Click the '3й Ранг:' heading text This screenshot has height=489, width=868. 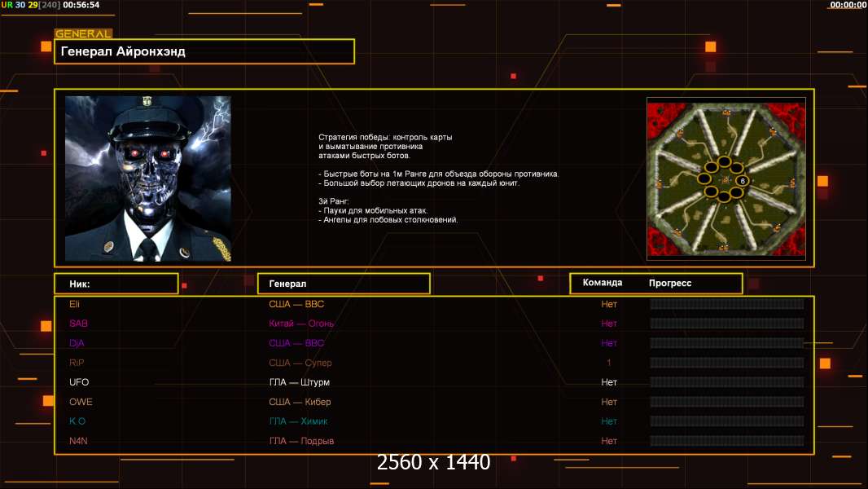[333, 201]
